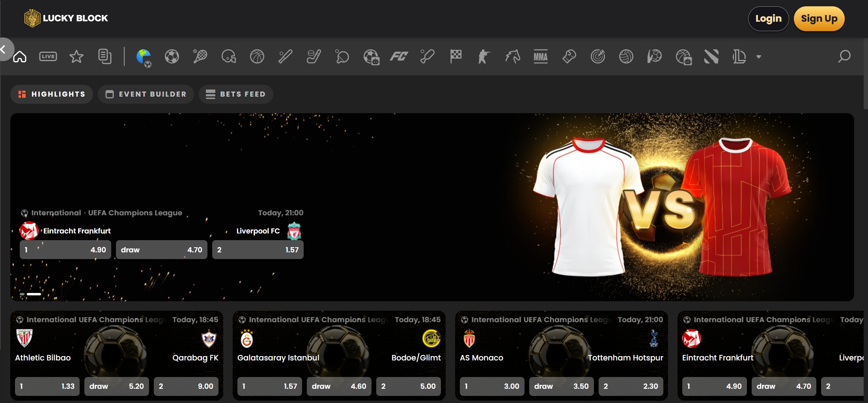Image resolution: width=868 pixels, height=403 pixels.
Task: Open the Live betting section
Action: click(48, 56)
